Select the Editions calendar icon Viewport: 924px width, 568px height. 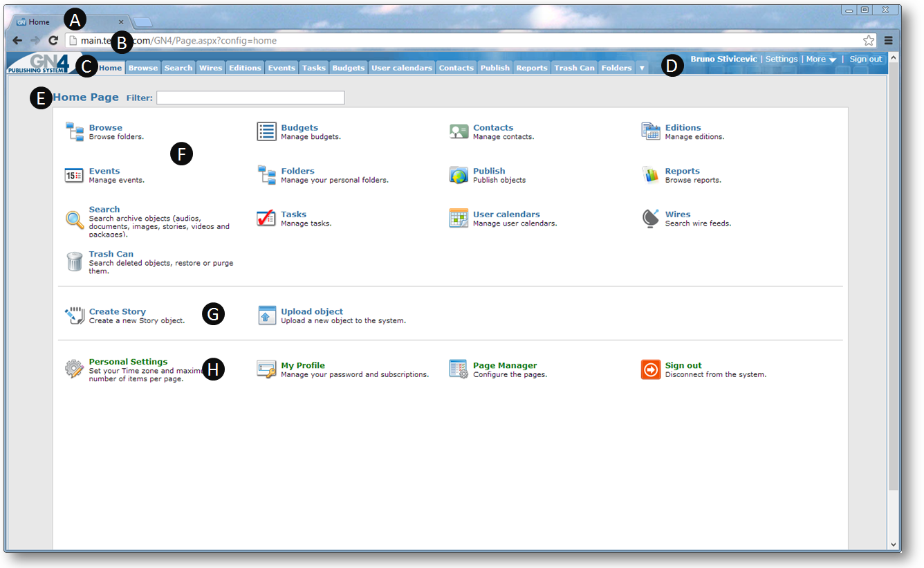[x=651, y=131]
